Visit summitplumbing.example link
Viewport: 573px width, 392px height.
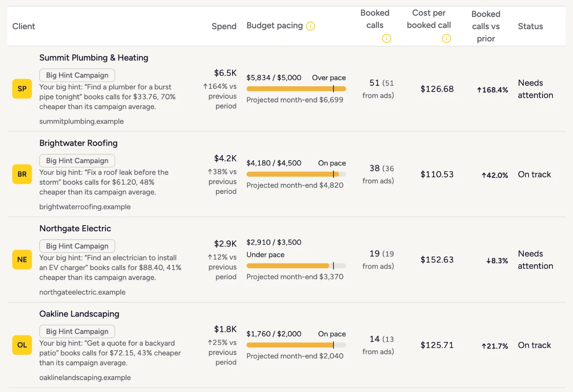click(81, 122)
